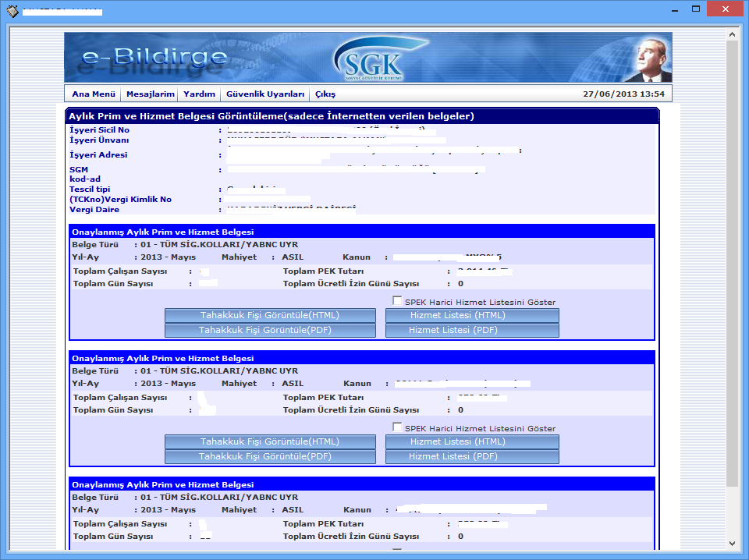Tick SPEK Harici Hizmet Listesini Göster in the second record
Image resolution: width=749 pixels, height=560 pixels.
(397, 427)
